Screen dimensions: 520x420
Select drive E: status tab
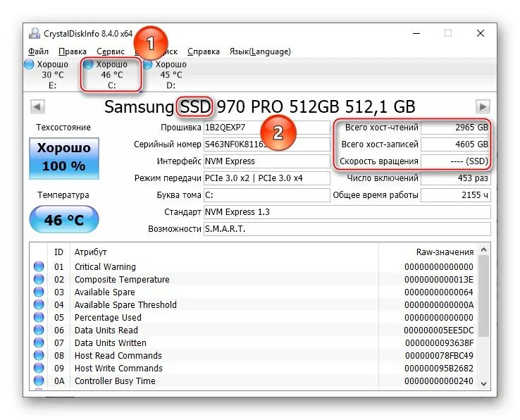(x=47, y=75)
